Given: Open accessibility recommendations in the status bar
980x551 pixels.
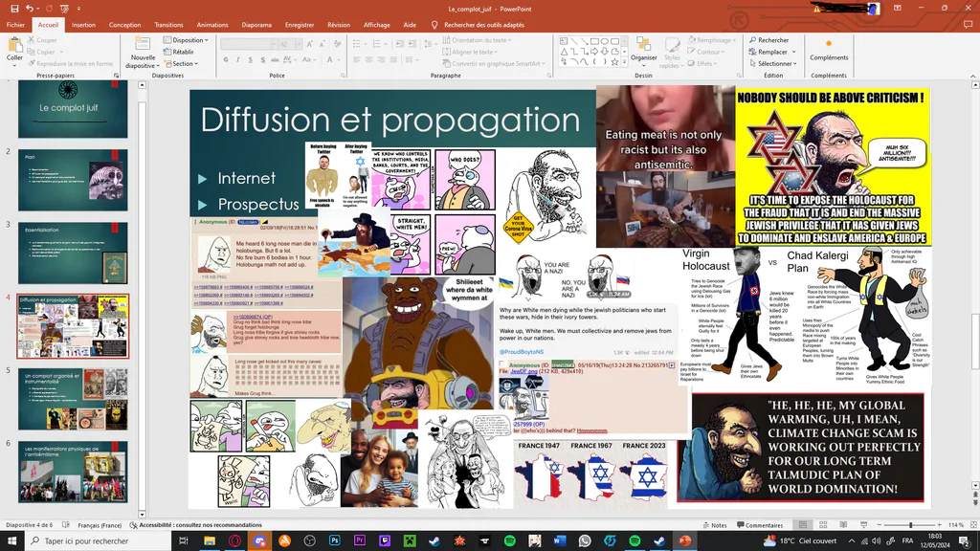Looking at the screenshot, I should click(x=195, y=525).
